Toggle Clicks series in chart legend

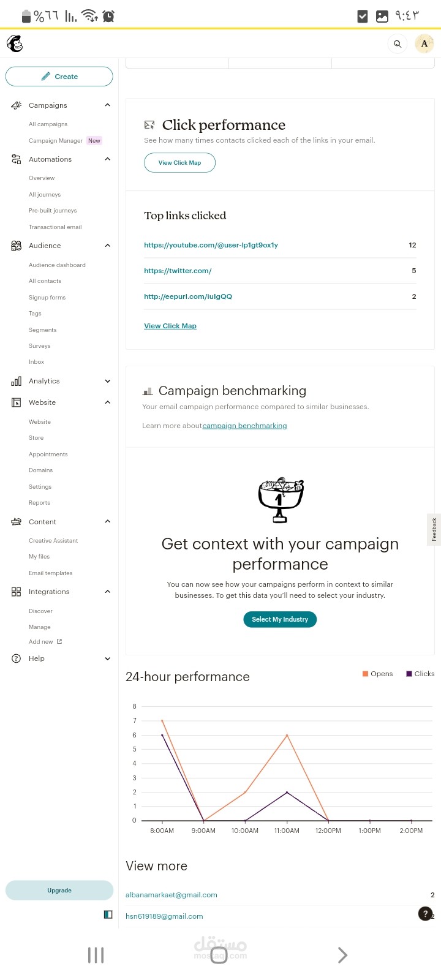coord(420,674)
